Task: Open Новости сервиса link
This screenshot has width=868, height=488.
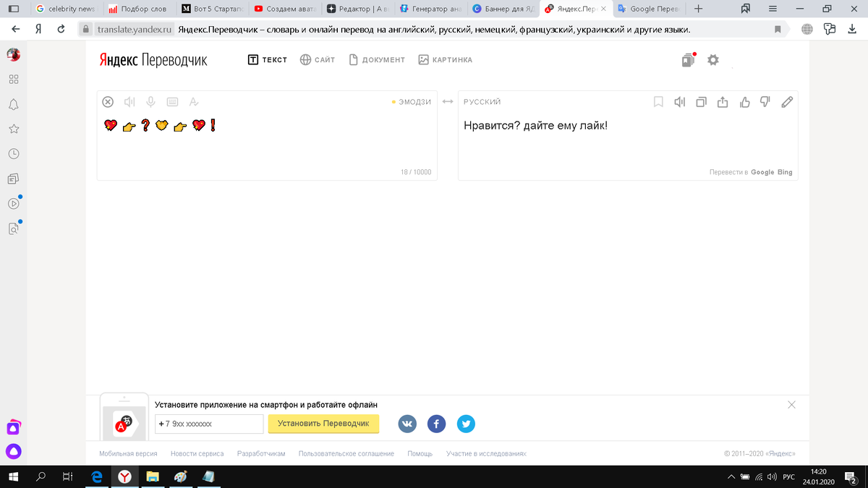Action: click(197, 454)
